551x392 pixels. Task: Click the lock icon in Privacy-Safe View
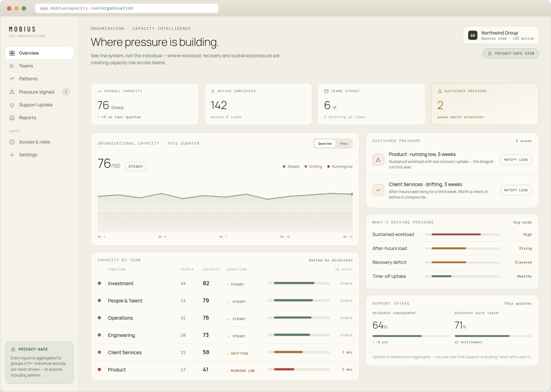[x=490, y=53]
